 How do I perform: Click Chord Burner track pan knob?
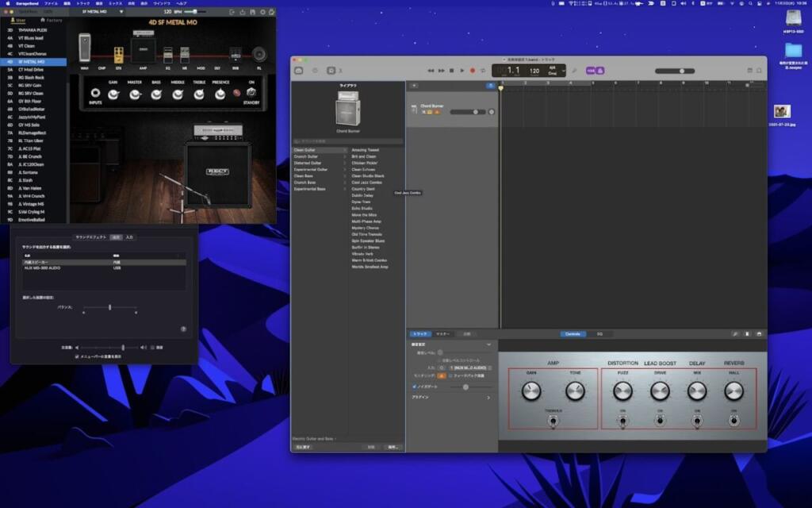(x=492, y=112)
